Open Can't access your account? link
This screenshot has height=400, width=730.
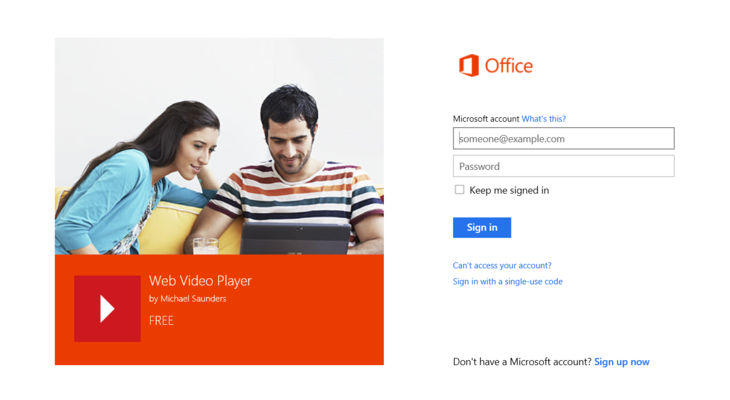502,265
